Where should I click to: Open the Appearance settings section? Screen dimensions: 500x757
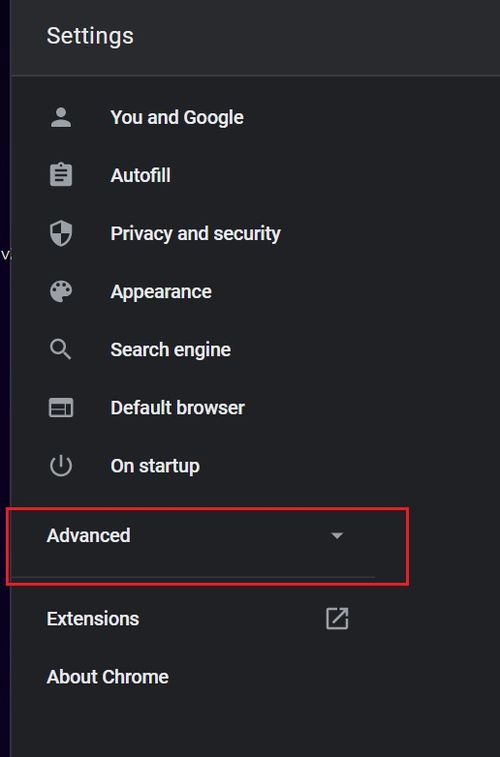[x=161, y=292]
